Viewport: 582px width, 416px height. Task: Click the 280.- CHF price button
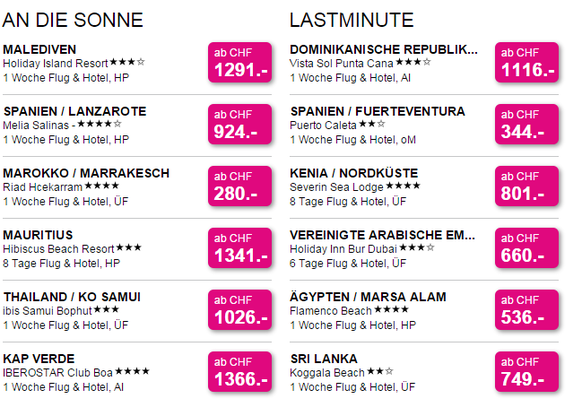[240, 186]
